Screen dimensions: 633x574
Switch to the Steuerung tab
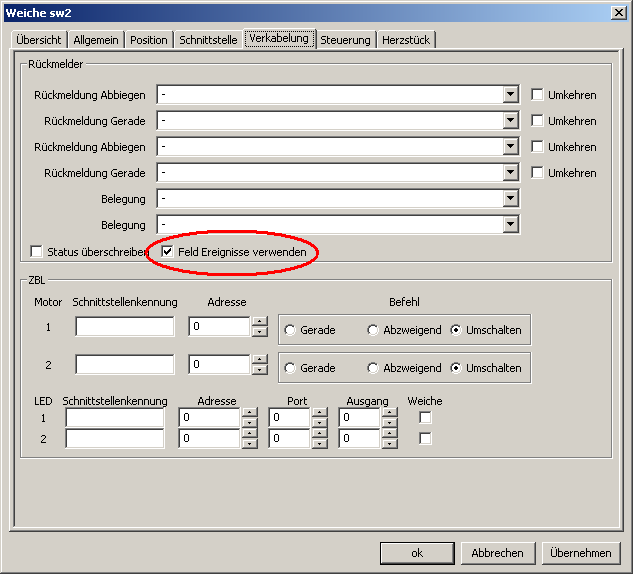coord(345,40)
